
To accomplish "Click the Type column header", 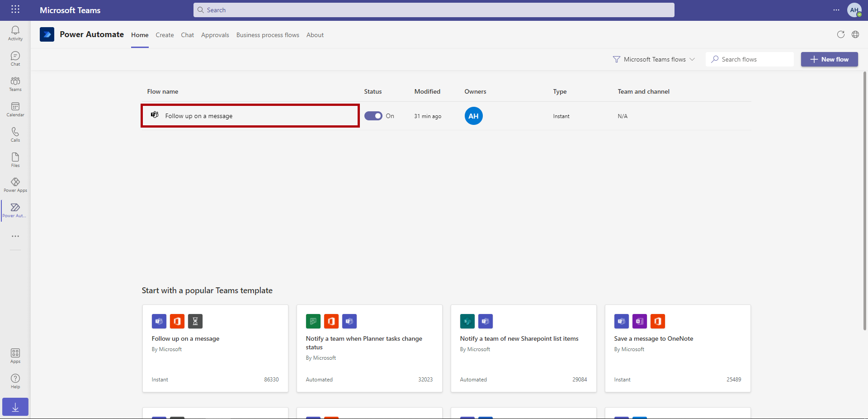I will (x=560, y=91).
